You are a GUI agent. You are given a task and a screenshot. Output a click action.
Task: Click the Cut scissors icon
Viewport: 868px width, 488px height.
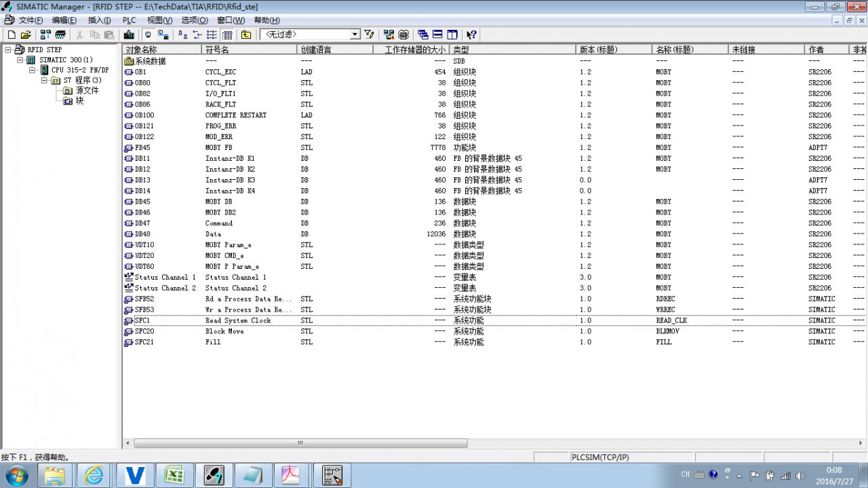tap(79, 35)
